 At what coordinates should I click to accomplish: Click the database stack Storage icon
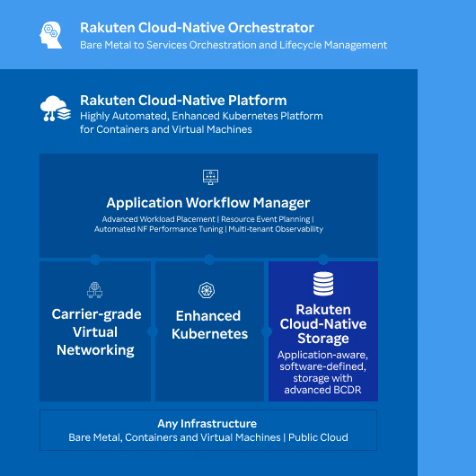tap(323, 284)
